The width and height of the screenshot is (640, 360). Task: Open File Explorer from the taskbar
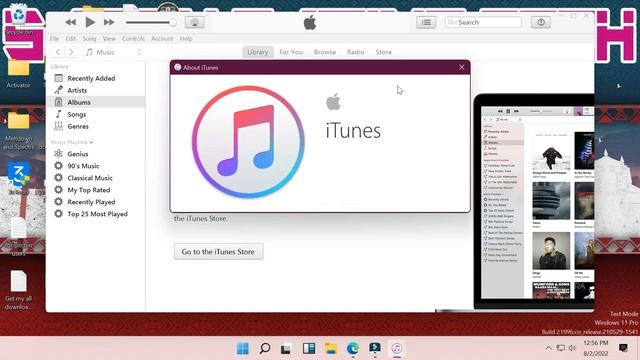[x=331, y=348]
